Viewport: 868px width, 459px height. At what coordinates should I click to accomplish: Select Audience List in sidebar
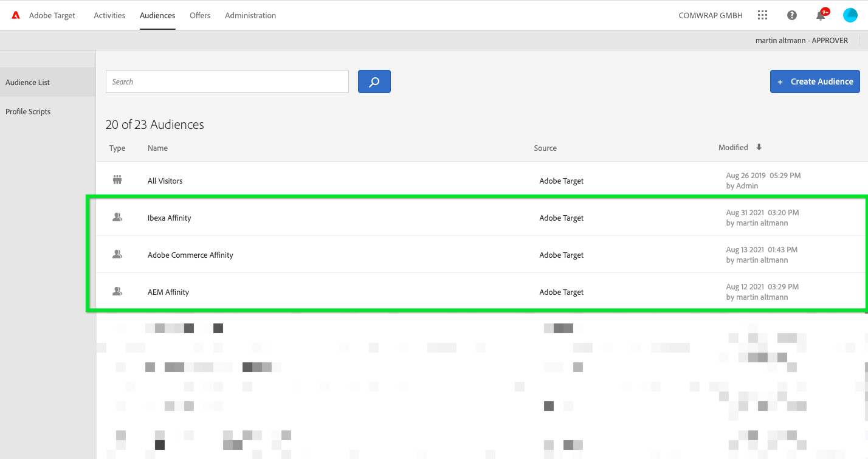click(x=47, y=82)
